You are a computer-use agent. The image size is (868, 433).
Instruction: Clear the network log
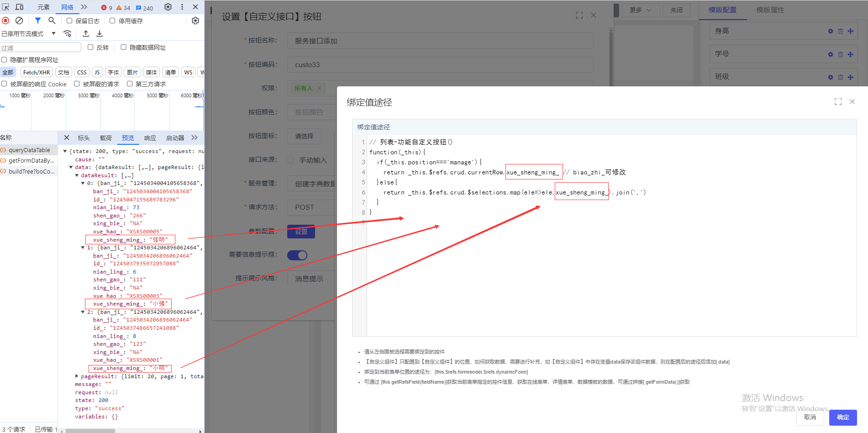pos(19,21)
